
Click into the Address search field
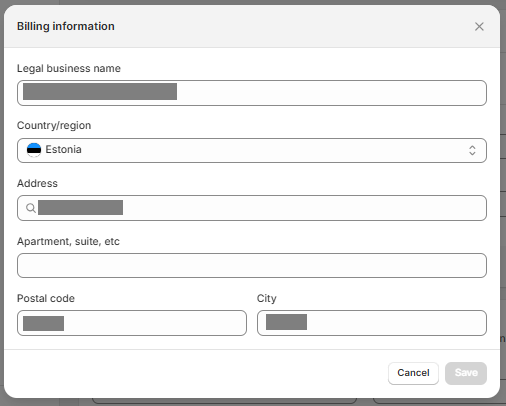252,208
